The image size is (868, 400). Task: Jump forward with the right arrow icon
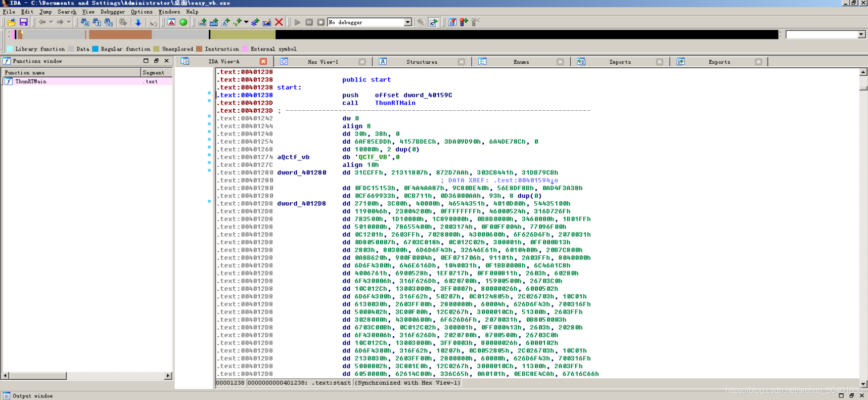(60, 22)
